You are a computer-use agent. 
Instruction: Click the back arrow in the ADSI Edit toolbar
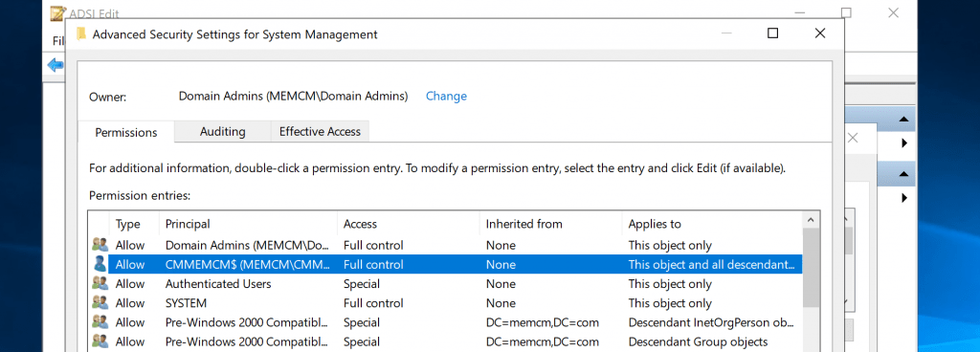pyautogui.click(x=56, y=65)
